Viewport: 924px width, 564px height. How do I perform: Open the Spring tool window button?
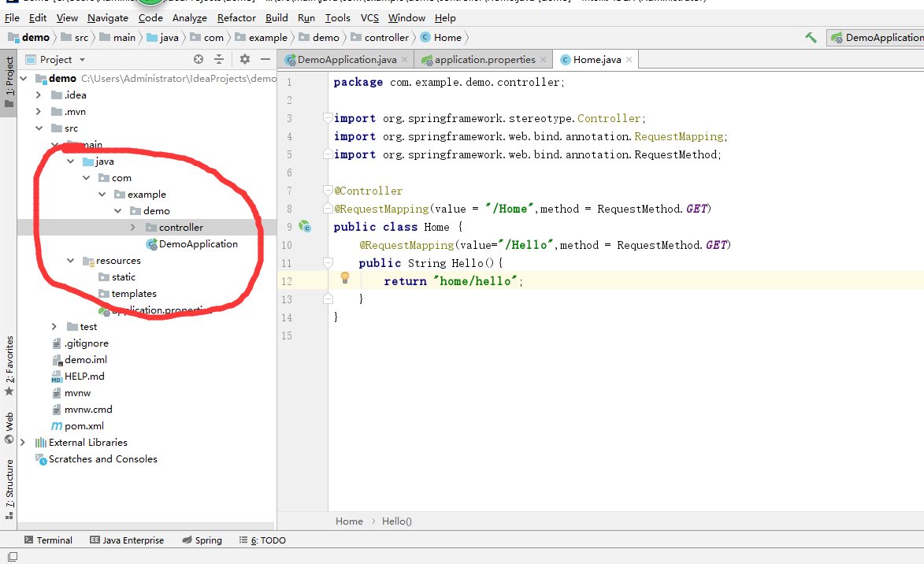[x=202, y=540]
